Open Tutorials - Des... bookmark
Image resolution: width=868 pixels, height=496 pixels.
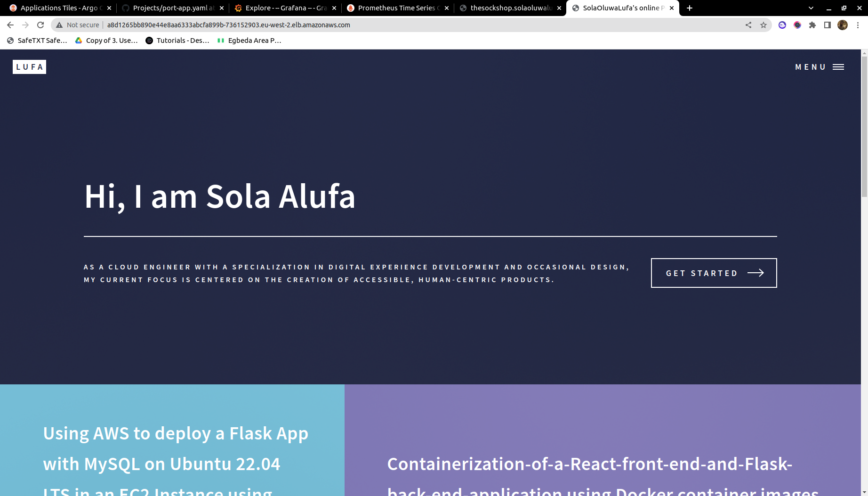(177, 41)
